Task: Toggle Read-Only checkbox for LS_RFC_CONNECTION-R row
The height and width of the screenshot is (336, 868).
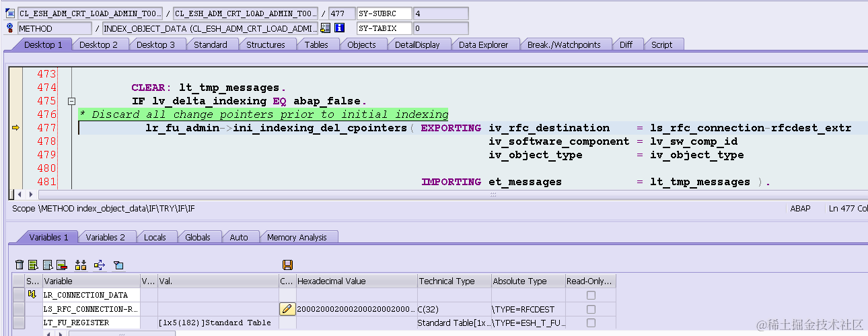Action: coord(591,309)
